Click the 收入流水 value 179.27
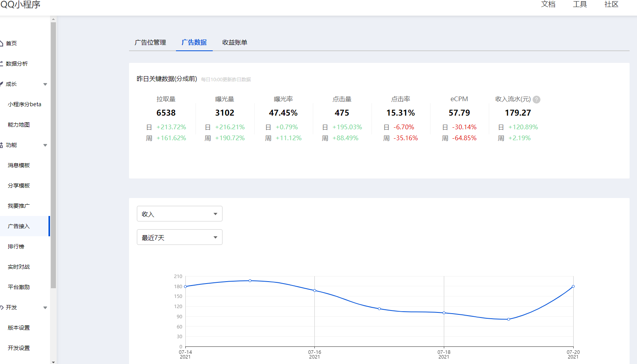Screen dimensions: 637x364 518,113
